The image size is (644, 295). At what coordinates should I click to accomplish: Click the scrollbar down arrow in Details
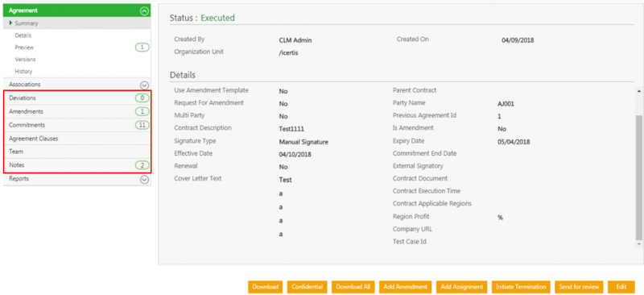638,244
